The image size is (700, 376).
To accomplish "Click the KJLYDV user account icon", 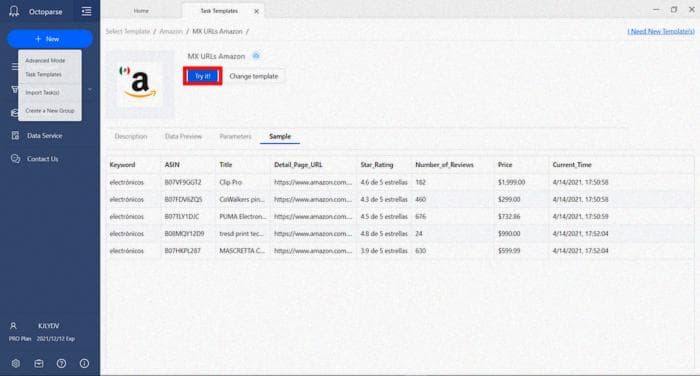I will (13, 326).
